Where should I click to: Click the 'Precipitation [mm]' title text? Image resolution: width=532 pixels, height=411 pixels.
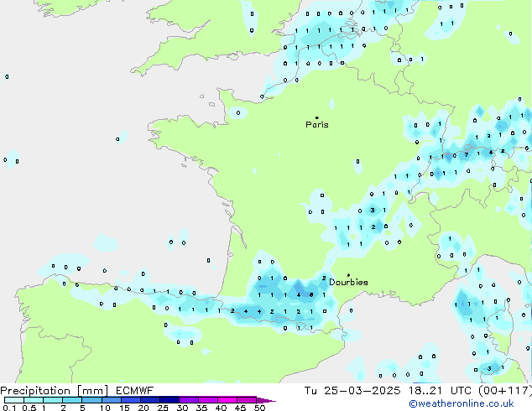55,391
